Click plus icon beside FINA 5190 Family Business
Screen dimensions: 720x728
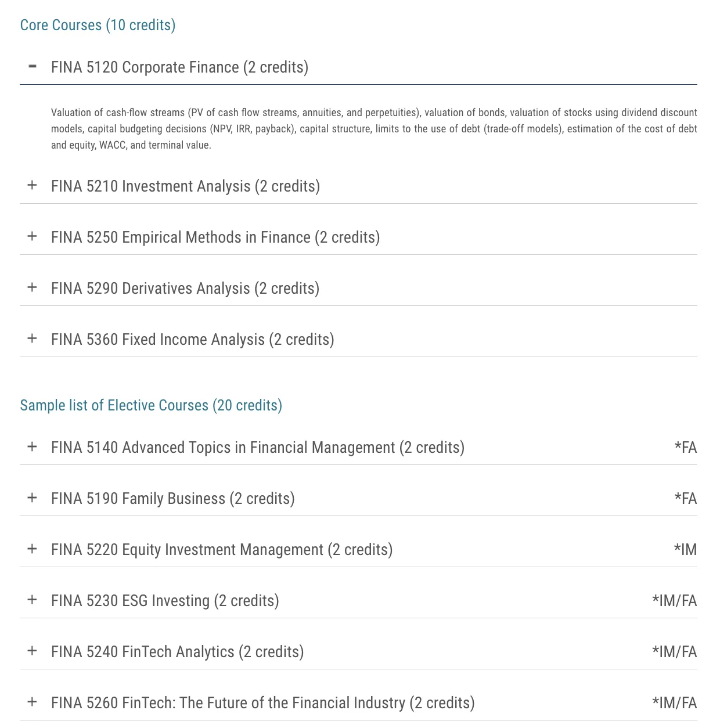point(33,498)
